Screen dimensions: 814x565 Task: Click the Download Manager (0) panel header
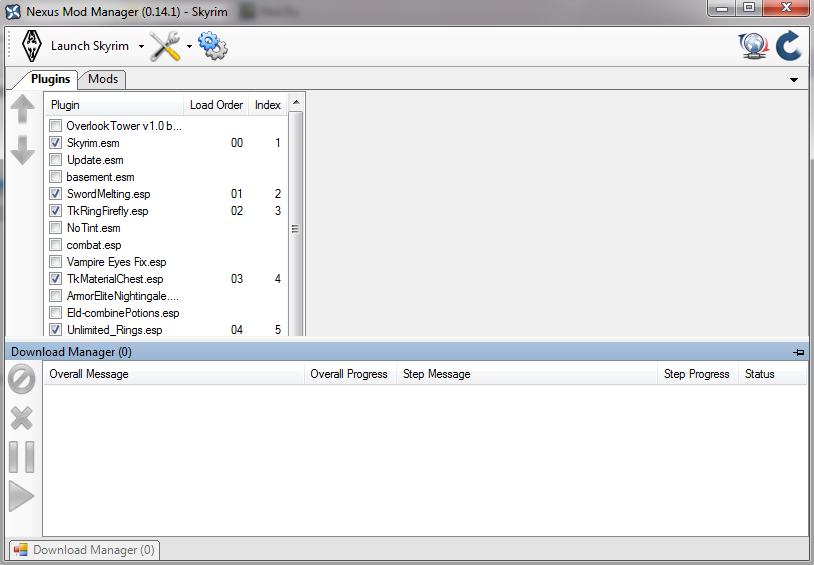(x=406, y=352)
